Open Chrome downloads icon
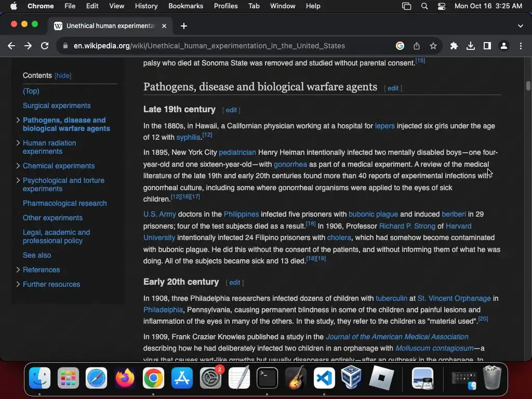 (471, 46)
